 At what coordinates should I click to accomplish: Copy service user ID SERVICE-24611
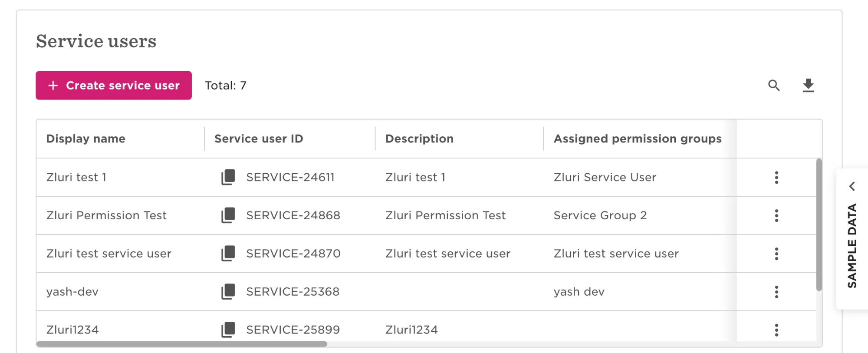click(228, 177)
